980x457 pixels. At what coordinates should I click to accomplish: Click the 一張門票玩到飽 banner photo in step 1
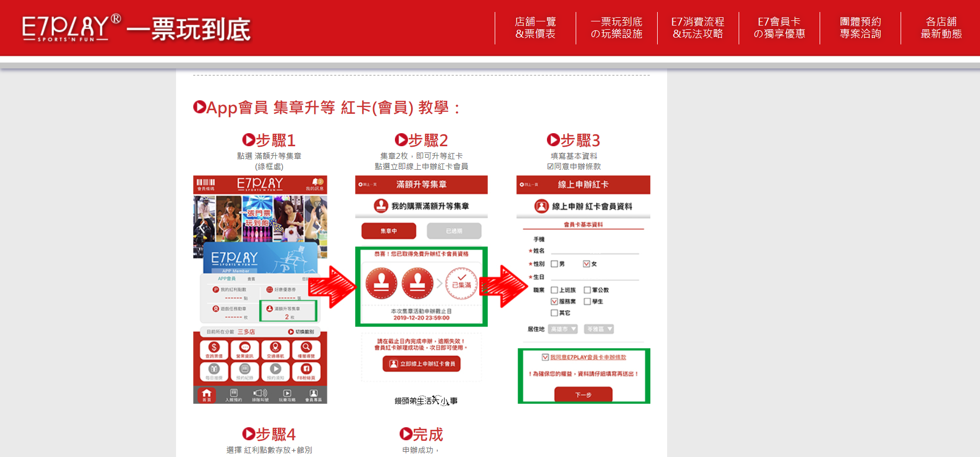click(x=260, y=218)
